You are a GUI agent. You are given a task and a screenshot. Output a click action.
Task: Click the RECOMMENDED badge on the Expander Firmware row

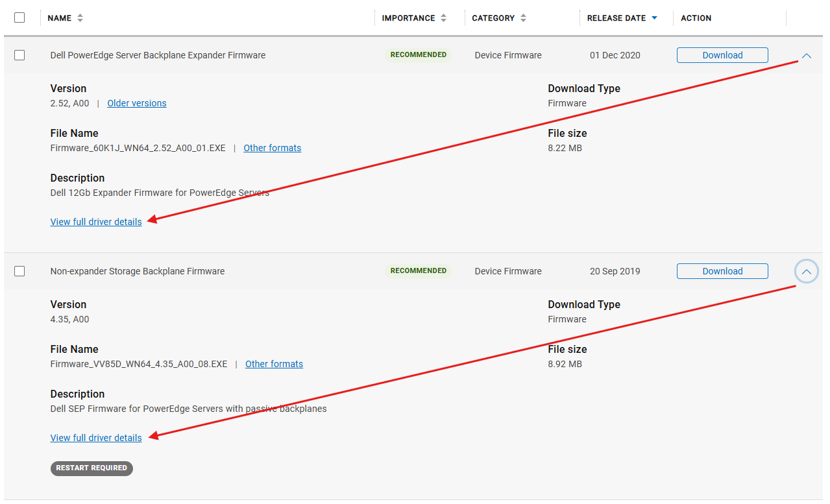point(418,55)
